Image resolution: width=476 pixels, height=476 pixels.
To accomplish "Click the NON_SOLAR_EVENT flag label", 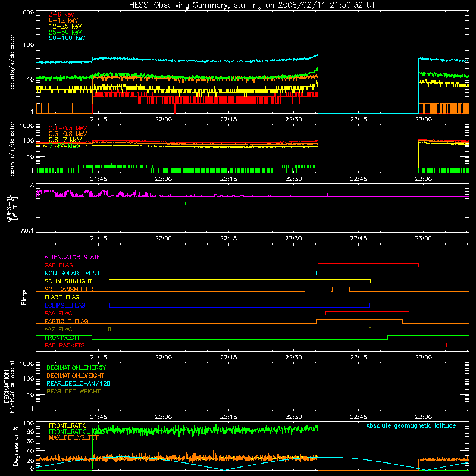I will [72, 273].
